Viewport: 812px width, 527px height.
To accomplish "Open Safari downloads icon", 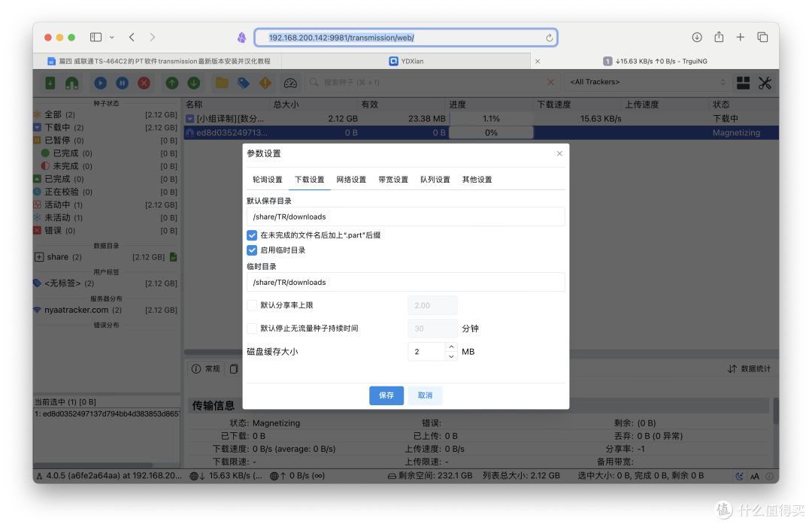I will [x=697, y=38].
